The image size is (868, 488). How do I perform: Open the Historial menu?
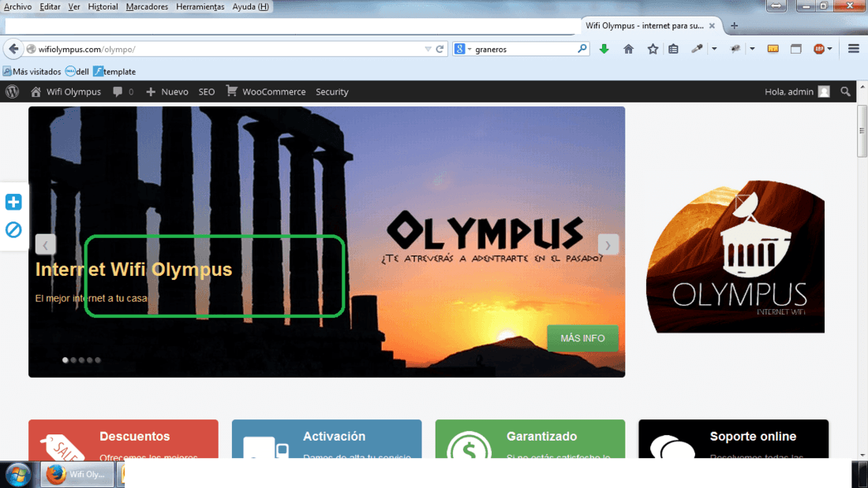[103, 6]
